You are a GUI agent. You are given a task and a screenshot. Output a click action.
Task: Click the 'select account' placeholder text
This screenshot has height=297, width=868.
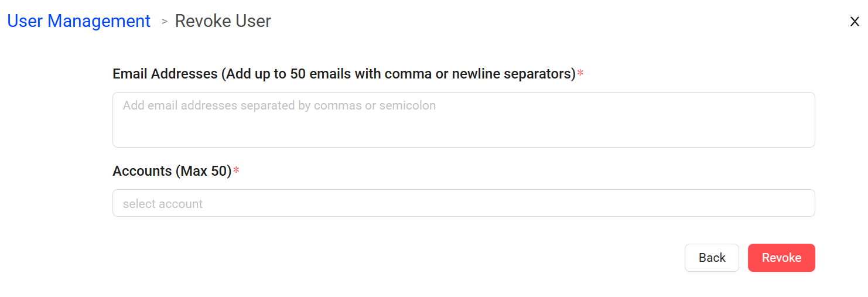[x=163, y=204]
